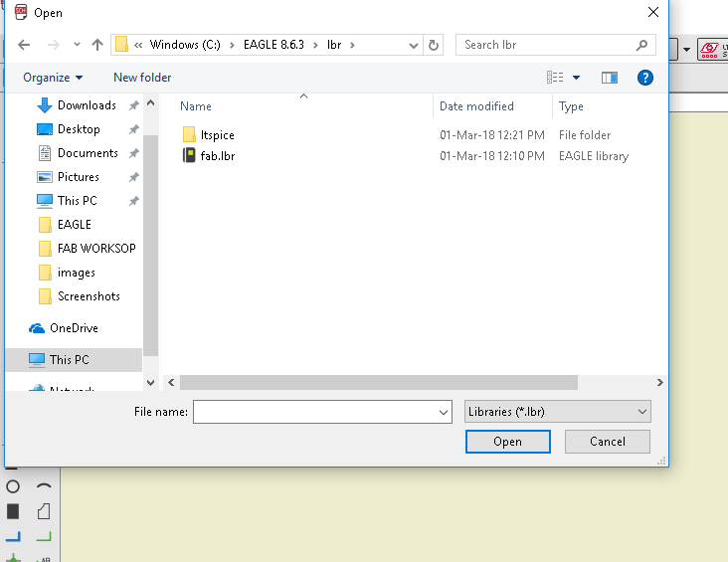Click file list scroll right arrow

[659, 382]
